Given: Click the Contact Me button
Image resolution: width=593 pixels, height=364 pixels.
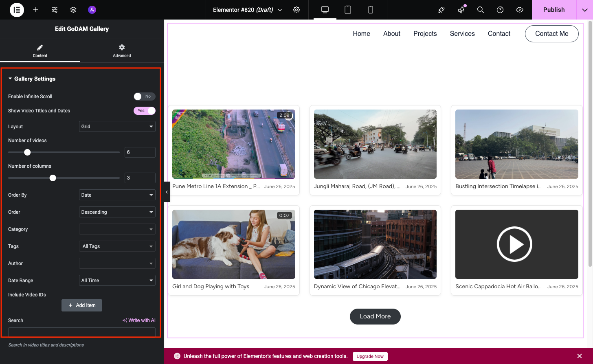Looking at the screenshot, I should point(552,34).
